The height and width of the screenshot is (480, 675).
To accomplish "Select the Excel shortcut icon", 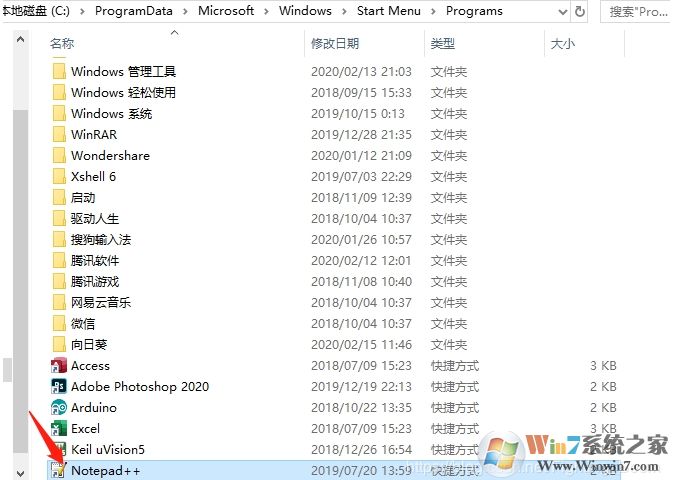I will (x=59, y=429).
